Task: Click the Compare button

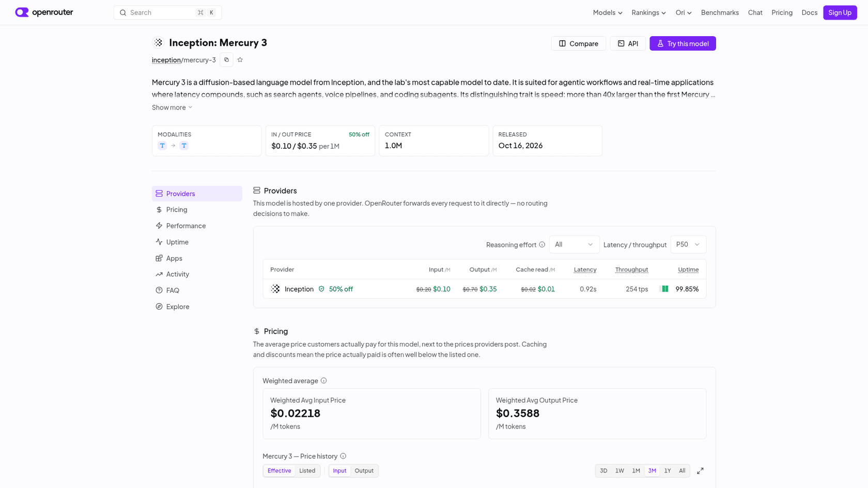Action: 578,43
